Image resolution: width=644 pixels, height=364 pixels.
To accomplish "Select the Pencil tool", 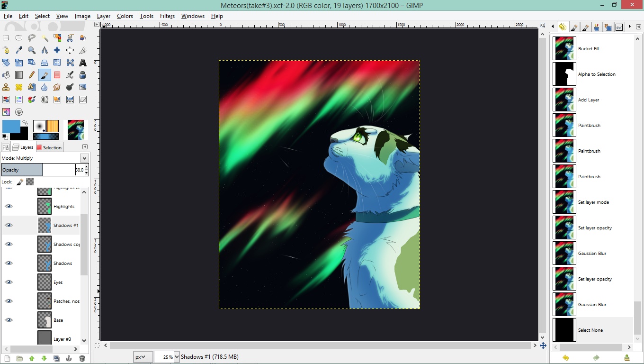I will (32, 75).
